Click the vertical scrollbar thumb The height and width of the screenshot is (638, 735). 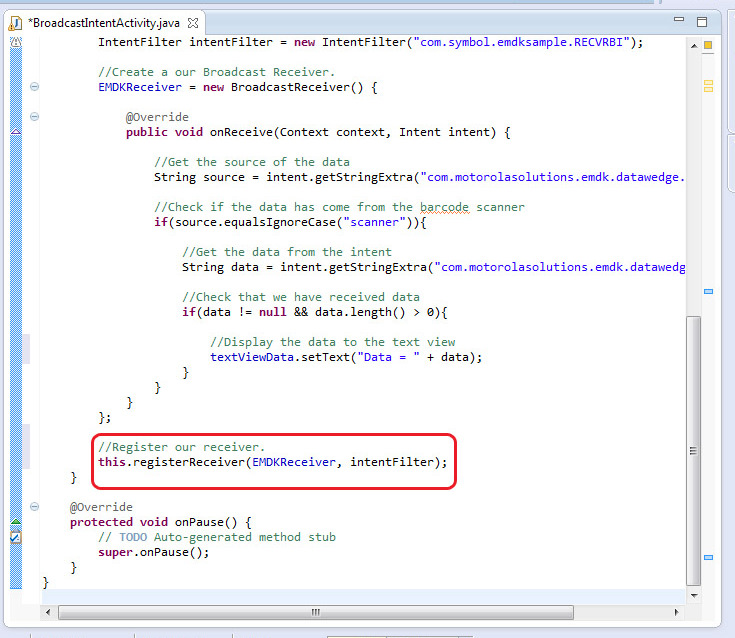click(693, 450)
